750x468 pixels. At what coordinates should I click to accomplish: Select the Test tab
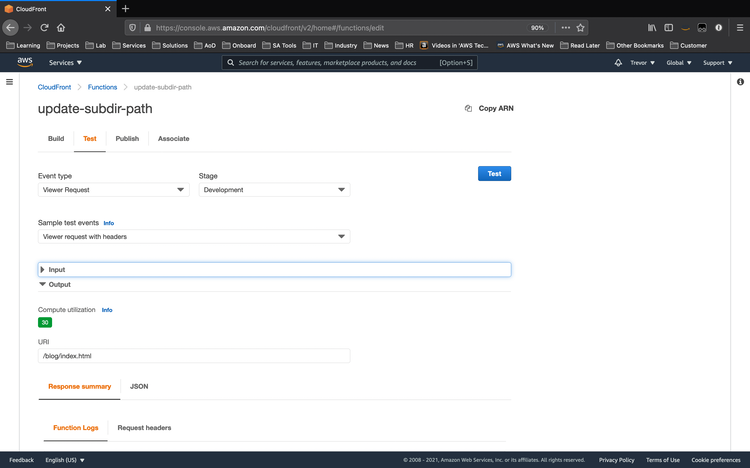pyautogui.click(x=89, y=138)
